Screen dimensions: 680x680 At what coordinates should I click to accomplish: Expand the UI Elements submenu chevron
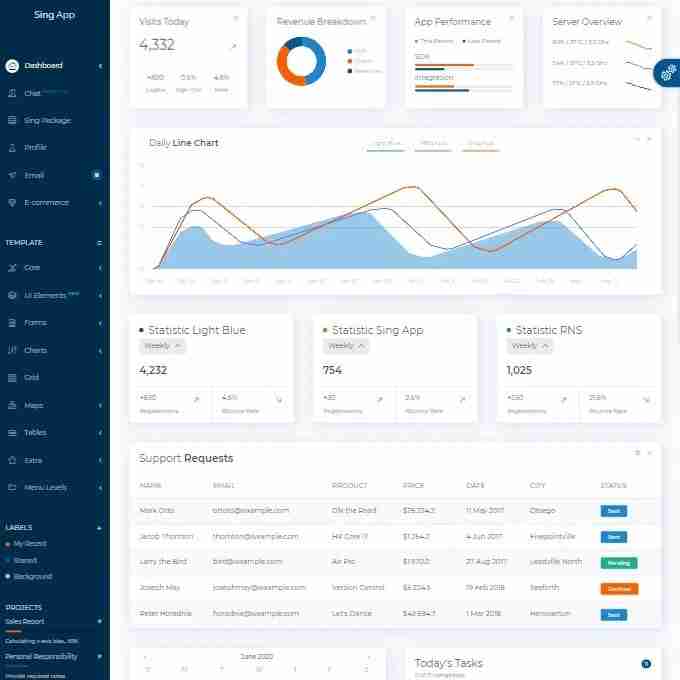(100, 296)
